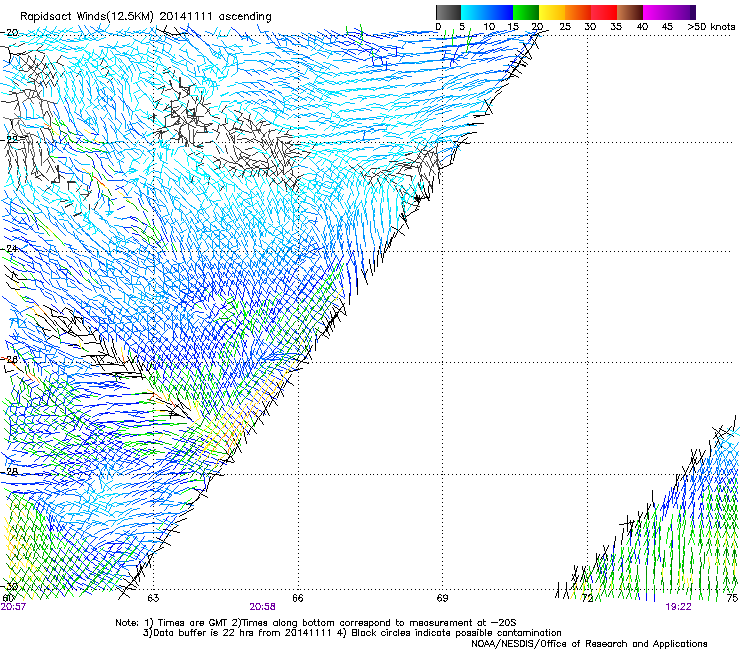Click the magenta 40-45 knots legend swatch
The height and width of the screenshot is (650, 740).
[x=656, y=12]
